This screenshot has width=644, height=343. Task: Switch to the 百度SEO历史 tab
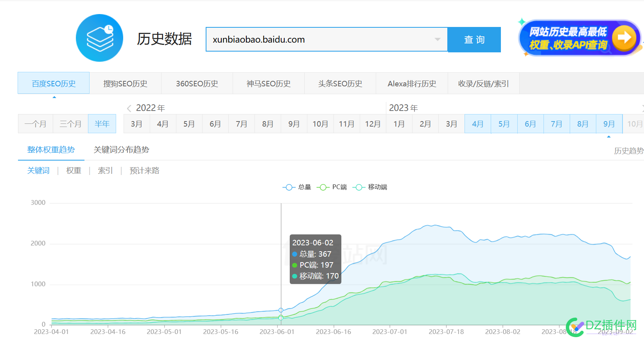coord(54,83)
